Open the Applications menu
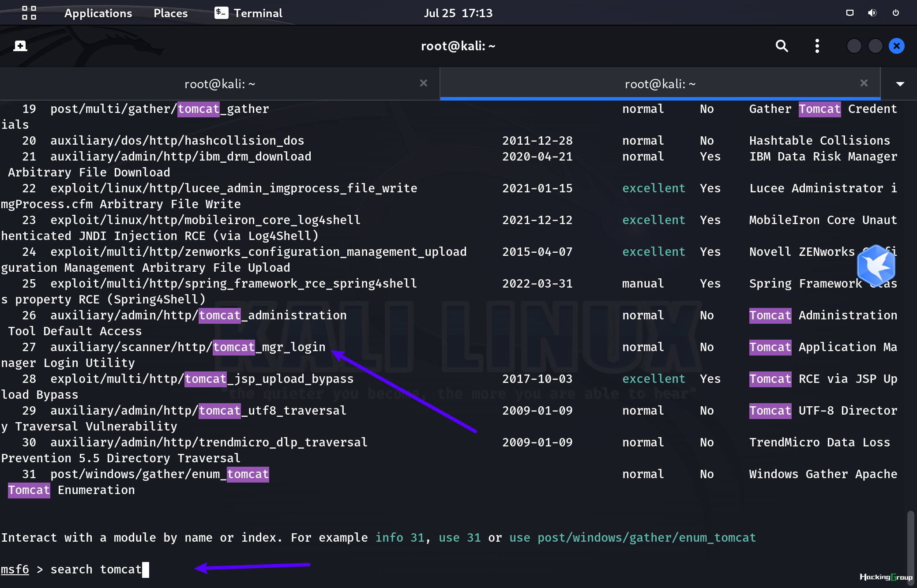 coord(98,13)
